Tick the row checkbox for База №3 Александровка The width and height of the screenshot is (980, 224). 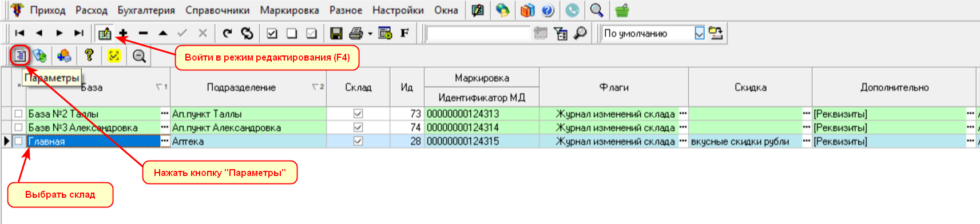[18, 127]
